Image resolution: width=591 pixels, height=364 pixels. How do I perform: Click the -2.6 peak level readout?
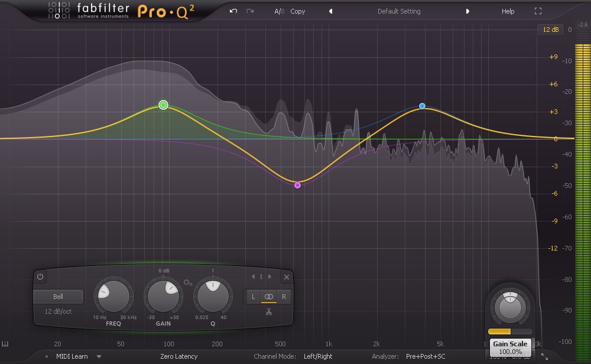tap(583, 24)
